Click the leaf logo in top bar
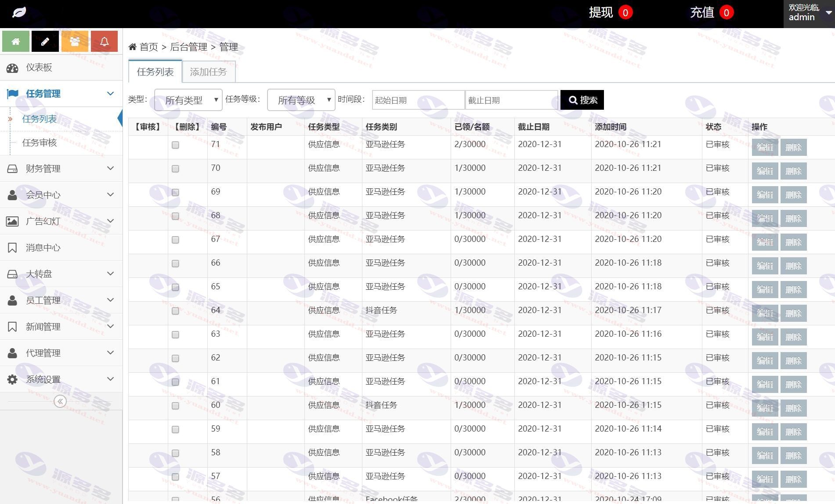835x504 pixels. click(19, 12)
